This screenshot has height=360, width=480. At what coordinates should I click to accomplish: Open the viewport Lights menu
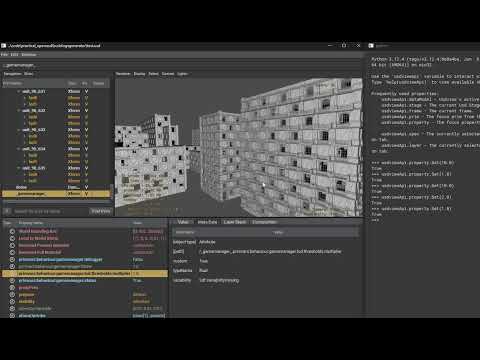point(182,74)
